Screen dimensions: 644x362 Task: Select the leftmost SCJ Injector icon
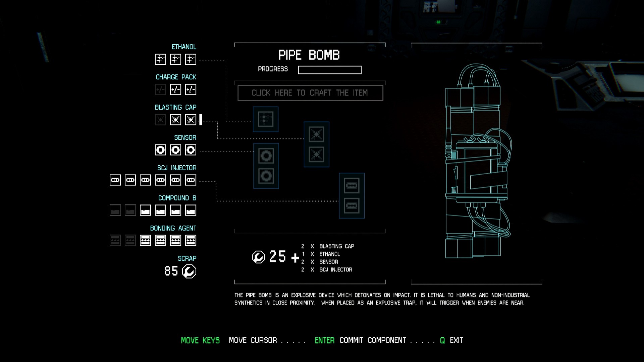[x=115, y=180]
